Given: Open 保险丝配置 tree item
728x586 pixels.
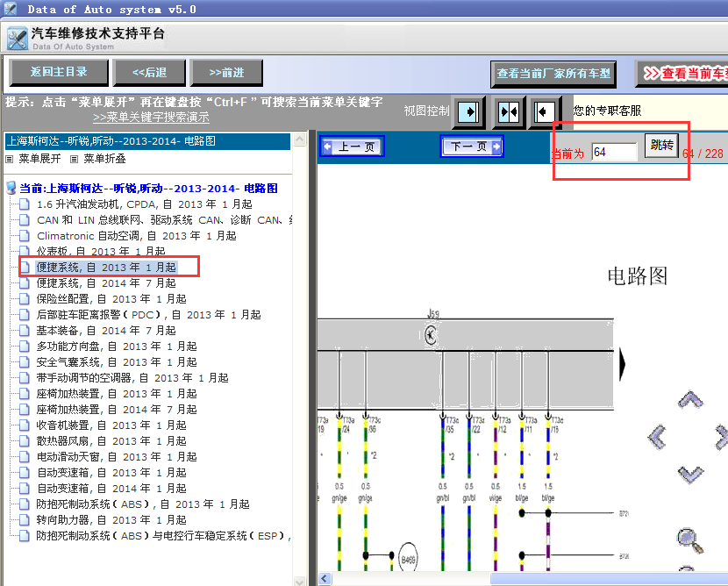Looking at the screenshot, I should point(111,299).
